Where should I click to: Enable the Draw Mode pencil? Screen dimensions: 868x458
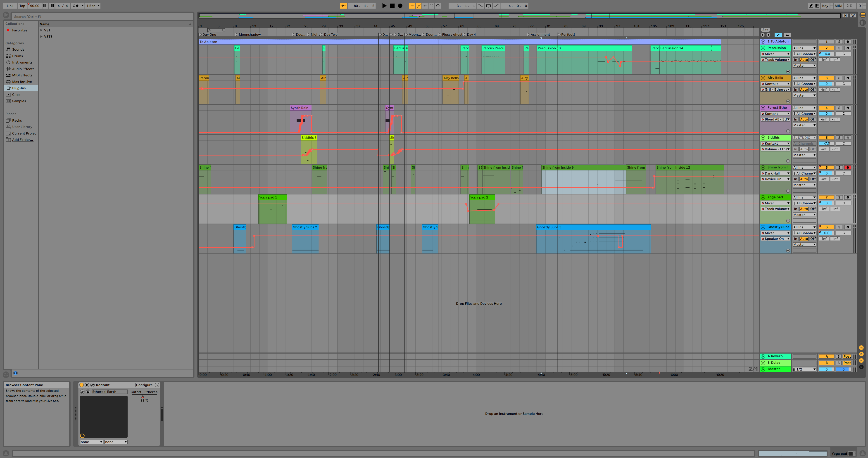click(x=811, y=6)
